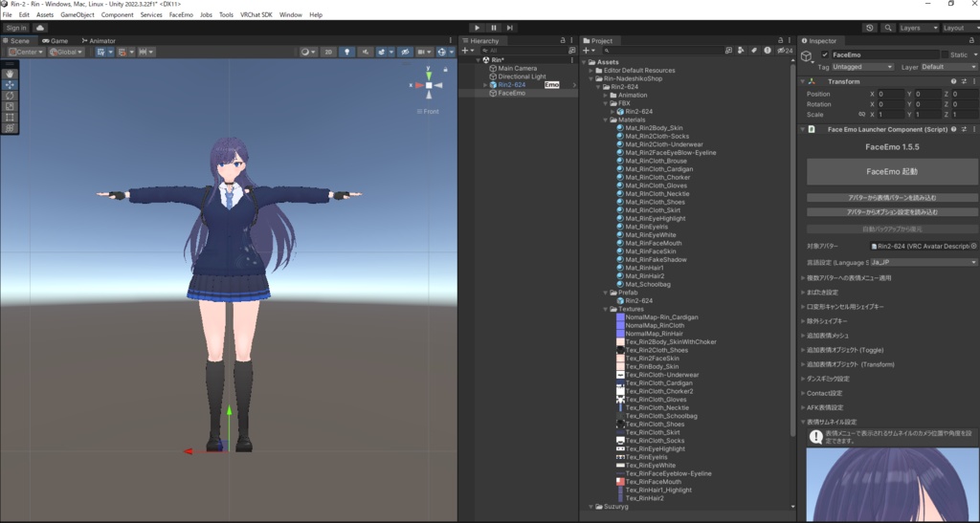The height and width of the screenshot is (523, 980).
Task: Open the Center pivot dropdown
Action: (x=26, y=52)
